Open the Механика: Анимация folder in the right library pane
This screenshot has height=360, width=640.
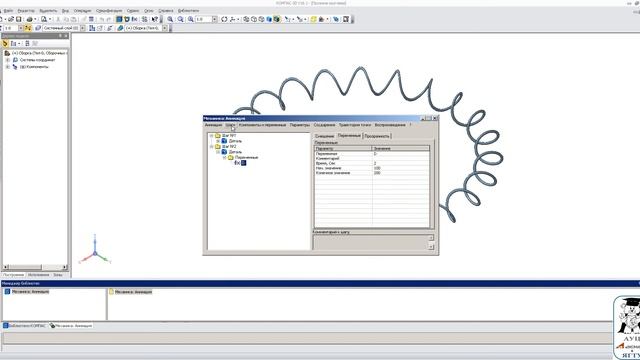point(133,292)
